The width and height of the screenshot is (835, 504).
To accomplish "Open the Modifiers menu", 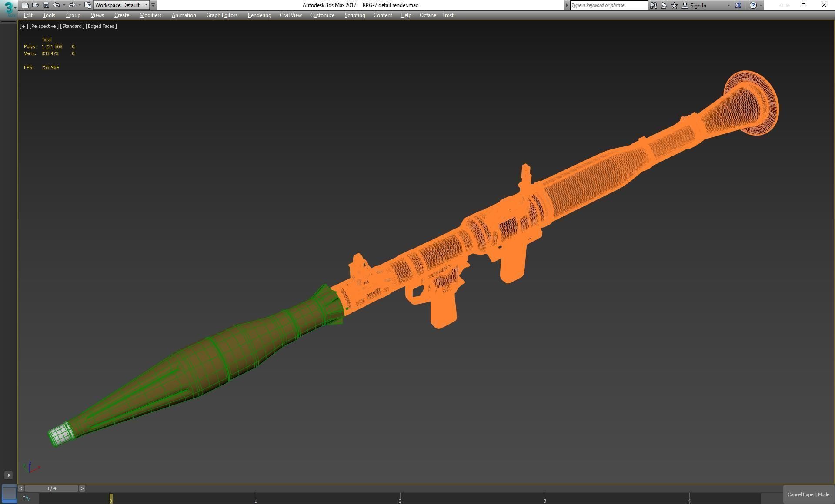I will click(150, 15).
